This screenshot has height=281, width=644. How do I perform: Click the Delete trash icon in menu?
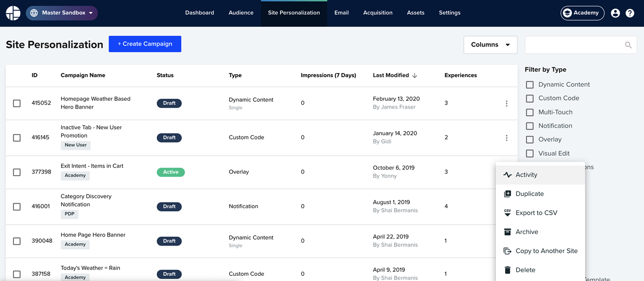click(x=507, y=270)
